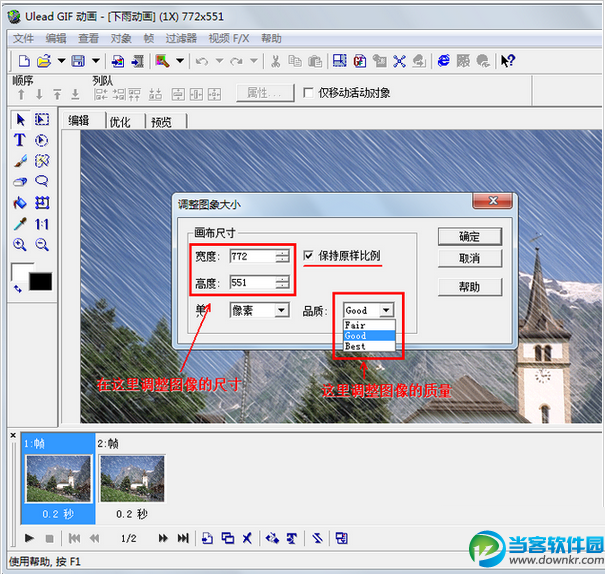Click the Stop playback button
The width and height of the screenshot is (605, 574).
point(49,538)
